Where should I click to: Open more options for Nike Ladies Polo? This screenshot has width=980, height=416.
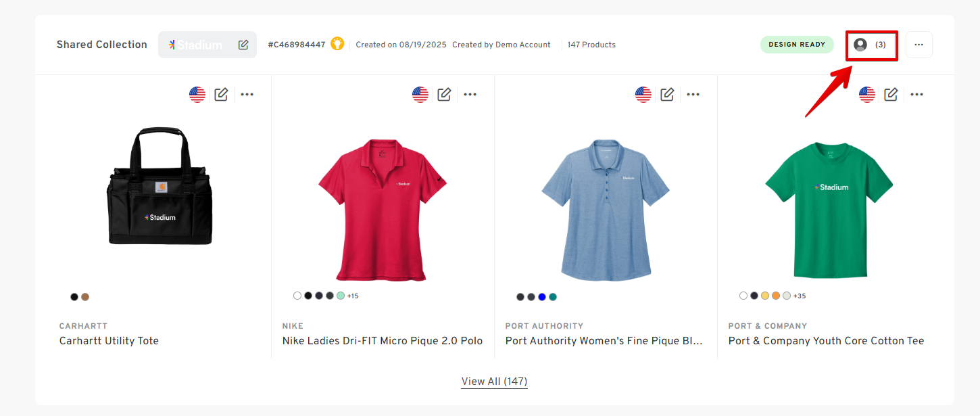tap(470, 95)
